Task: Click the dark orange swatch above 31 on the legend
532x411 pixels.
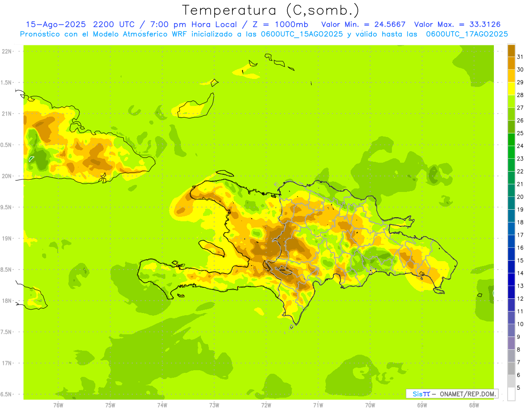Action: (511, 51)
